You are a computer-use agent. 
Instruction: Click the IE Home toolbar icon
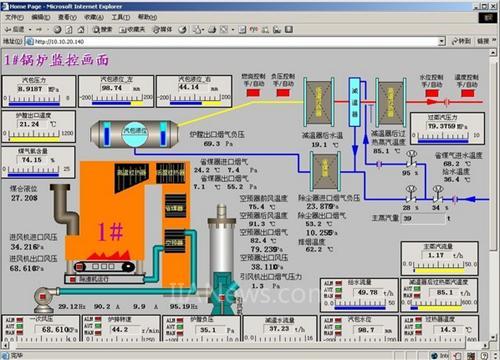point(81,30)
